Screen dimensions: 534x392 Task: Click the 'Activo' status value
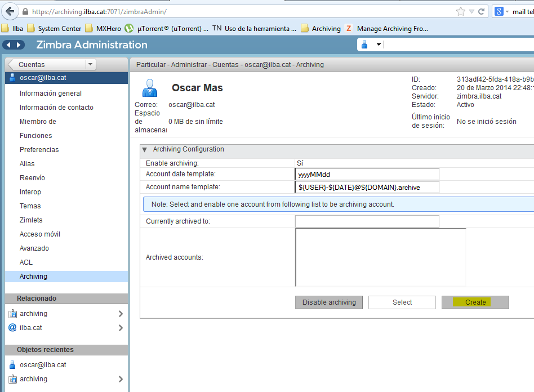[x=465, y=105]
